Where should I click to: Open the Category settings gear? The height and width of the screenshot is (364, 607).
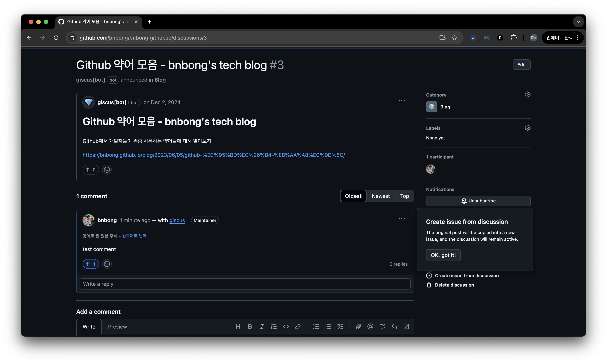click(x=528, y=95)
